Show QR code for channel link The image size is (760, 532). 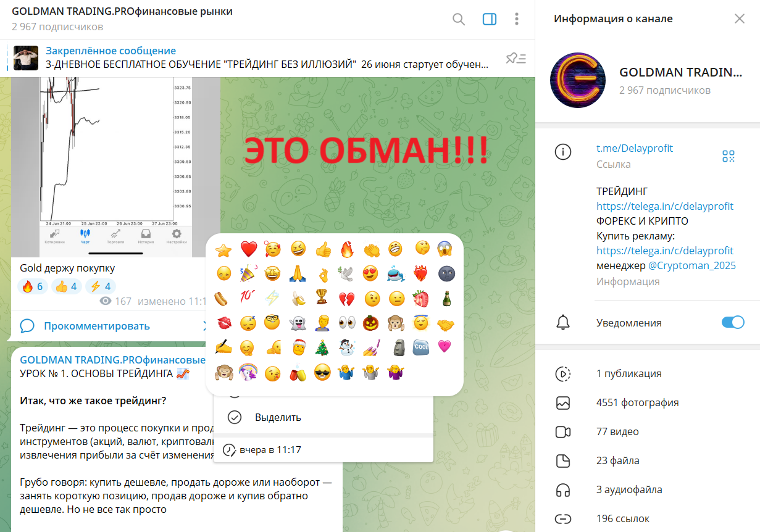pos(729,156)
